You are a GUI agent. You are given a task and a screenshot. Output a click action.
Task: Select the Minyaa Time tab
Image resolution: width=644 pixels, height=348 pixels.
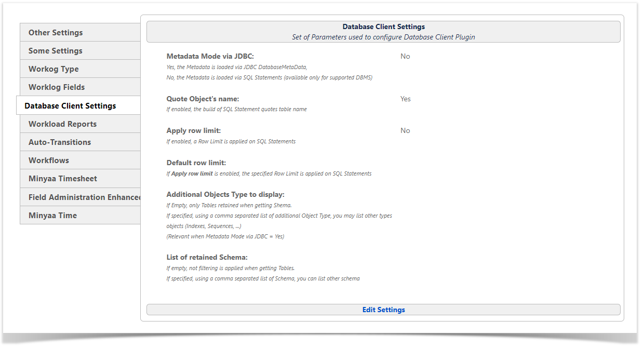pos(52,216)
